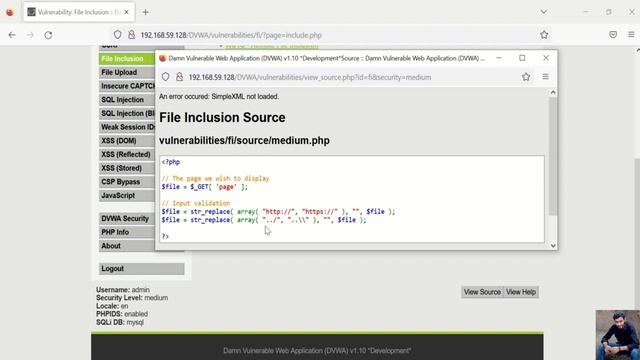This screenshot has height=360, width=640.
Task: Click vulnerabilities/fi/source/medium.php heading
Action: (x=244, y=140)
